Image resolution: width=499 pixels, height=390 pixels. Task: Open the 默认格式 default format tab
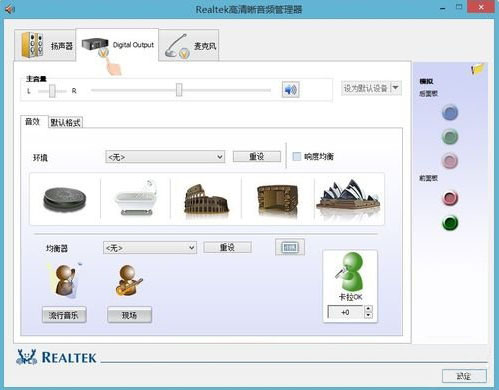[x=65, y=123]
